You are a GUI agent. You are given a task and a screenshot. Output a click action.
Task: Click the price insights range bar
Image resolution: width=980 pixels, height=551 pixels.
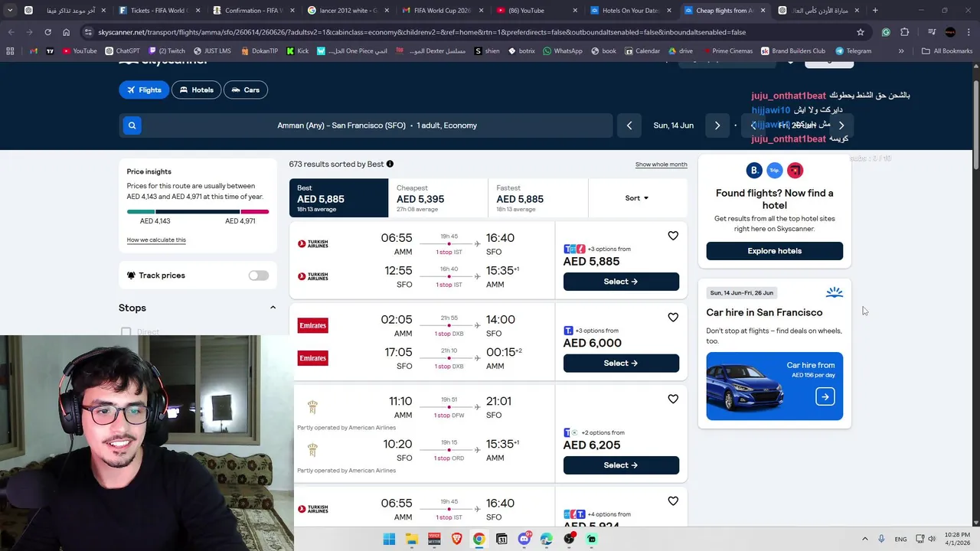pyautogui.click(x=198, y=211)
